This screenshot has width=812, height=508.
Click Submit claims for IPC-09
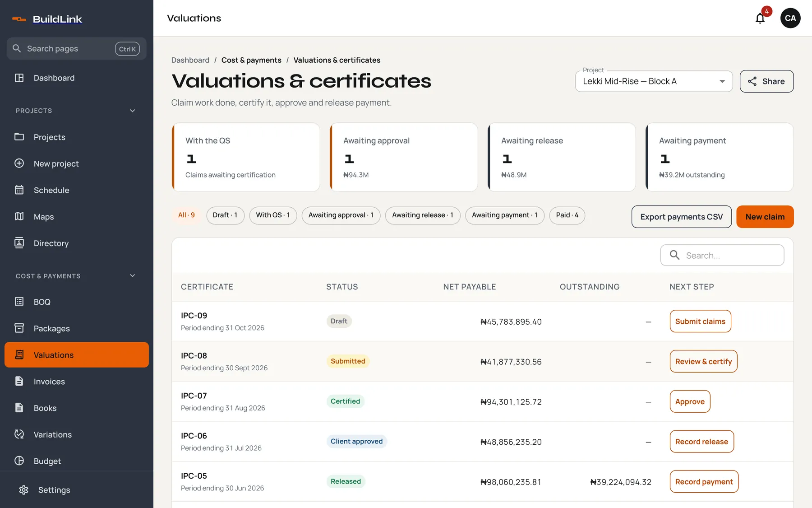pyautogui.click(x=700, y=322)
